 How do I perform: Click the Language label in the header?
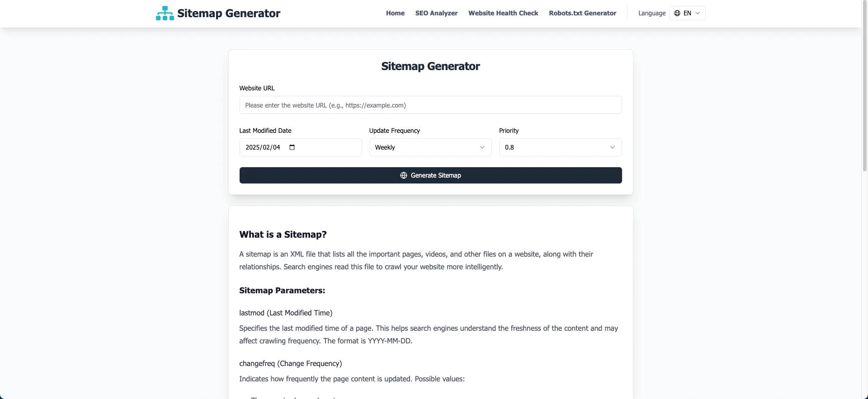tap(652, 13)
